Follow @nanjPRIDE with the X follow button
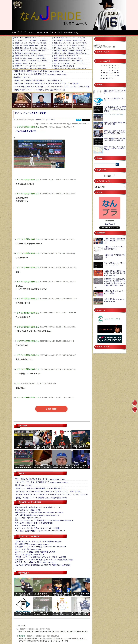Viewport: 138px width, 644px height. pos(109,228)
